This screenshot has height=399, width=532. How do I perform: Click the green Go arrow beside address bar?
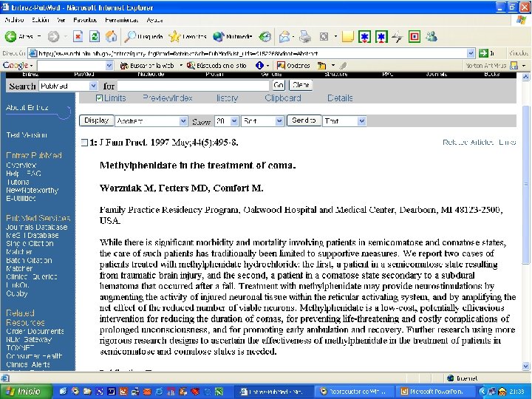[x=483, y=53]
